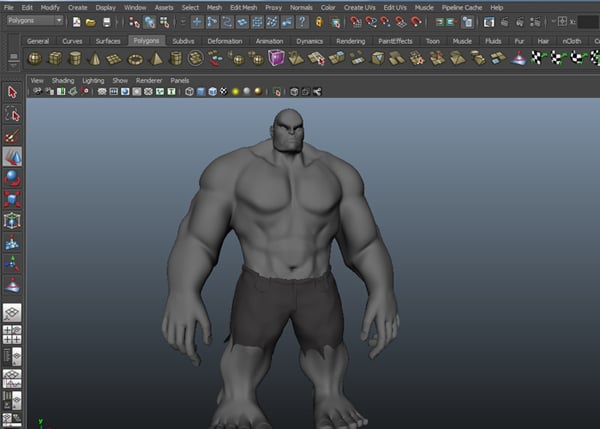600x429 pixels.
Task: Click the lock selection padlock icon
Action: (x=319, y=22)
